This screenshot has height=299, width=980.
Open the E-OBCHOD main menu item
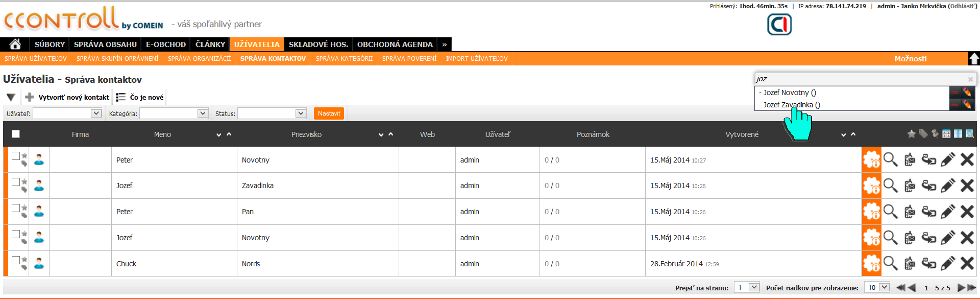tap(166, 44)
